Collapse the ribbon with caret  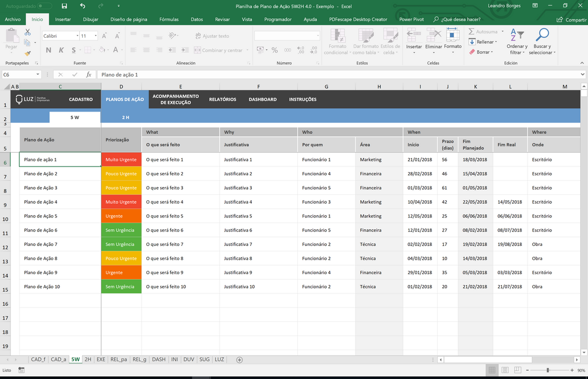pos(582,63)
